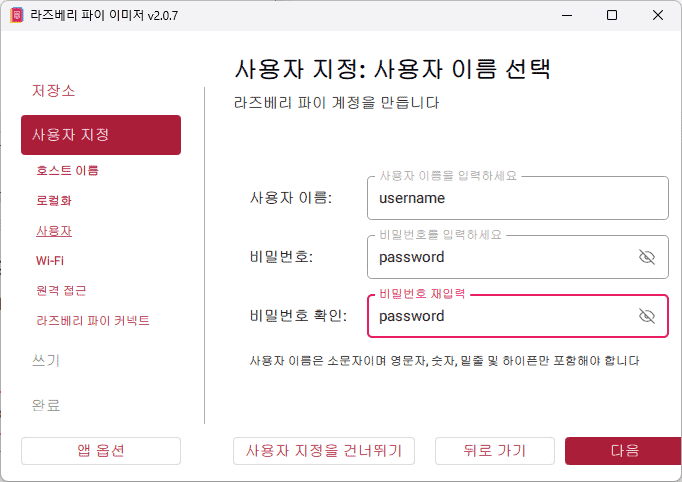Select the 쓰기 step in the sidebar
This screenshot has height=482, width=682.
click(46, 360)
